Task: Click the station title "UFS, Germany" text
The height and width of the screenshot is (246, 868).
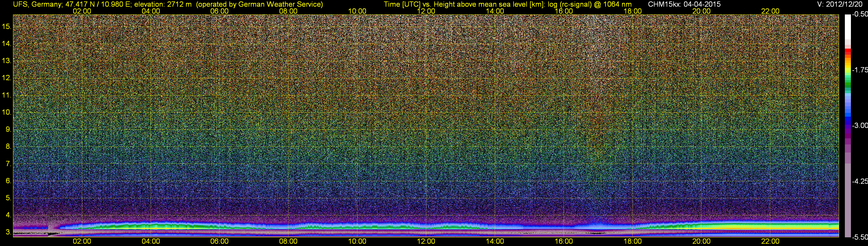Action: pos(37,4)
